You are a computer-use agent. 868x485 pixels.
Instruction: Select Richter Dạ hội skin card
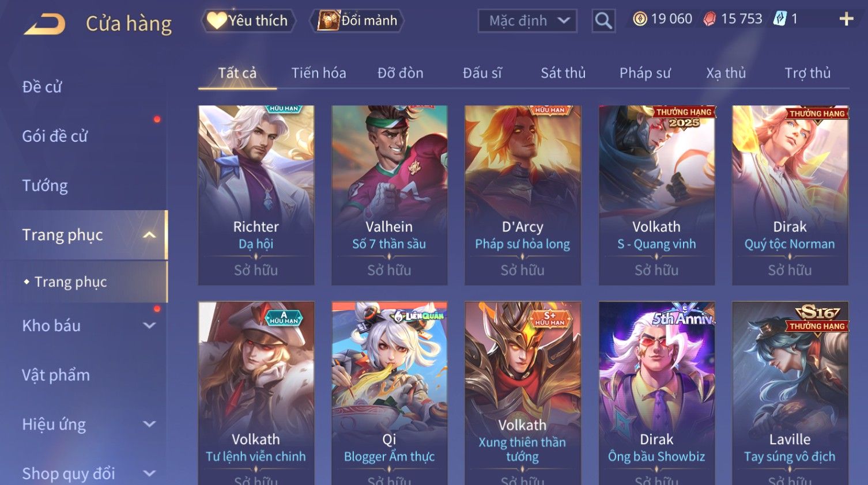coord(256,195)
